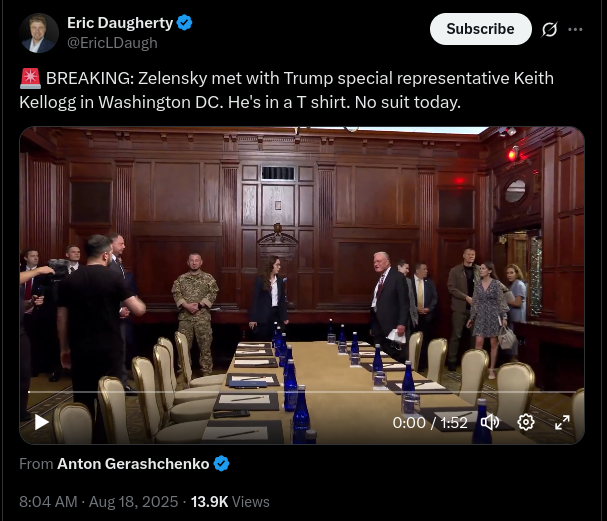Open the @EricLDaugh handle link
607x521 pixels.
coord(112,43)
